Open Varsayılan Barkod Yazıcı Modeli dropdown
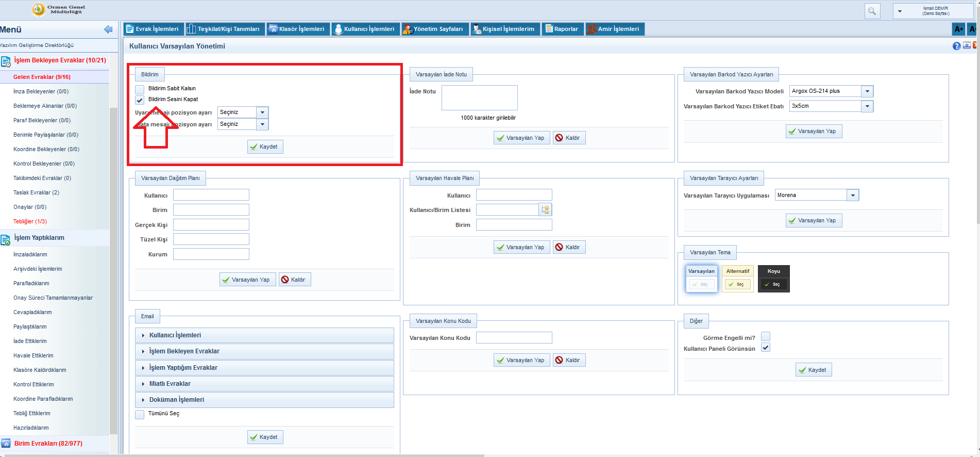 tap(867, 91)
